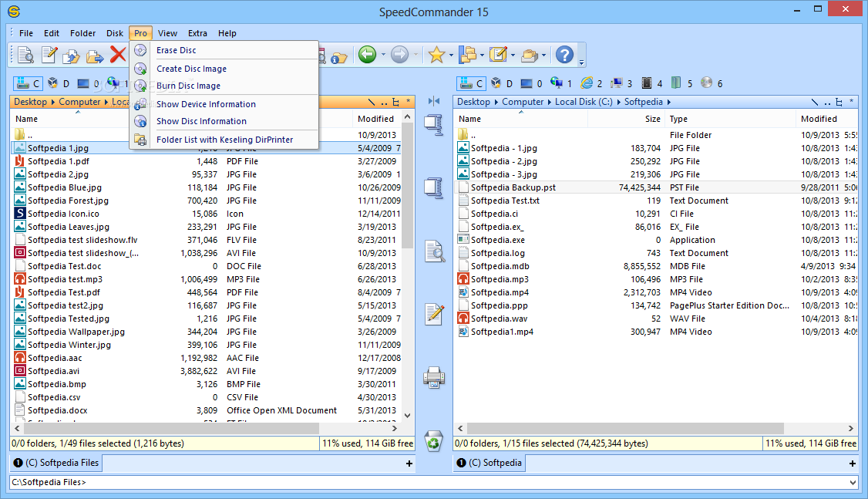Click the top copy icon in center strip
868x499 pixels.
pos(434,125)
